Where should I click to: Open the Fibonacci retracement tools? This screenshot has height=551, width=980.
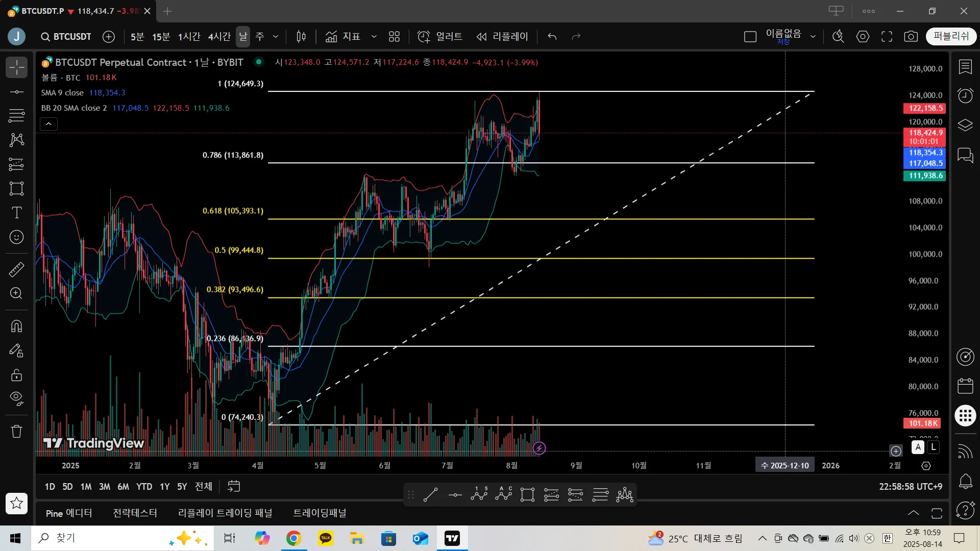[16, 116]
